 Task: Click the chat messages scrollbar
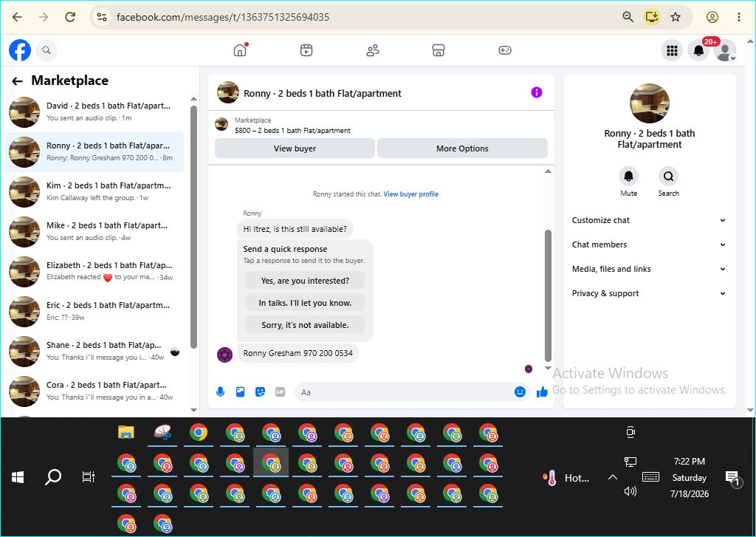pyautogui.click(x=548, y=295)
